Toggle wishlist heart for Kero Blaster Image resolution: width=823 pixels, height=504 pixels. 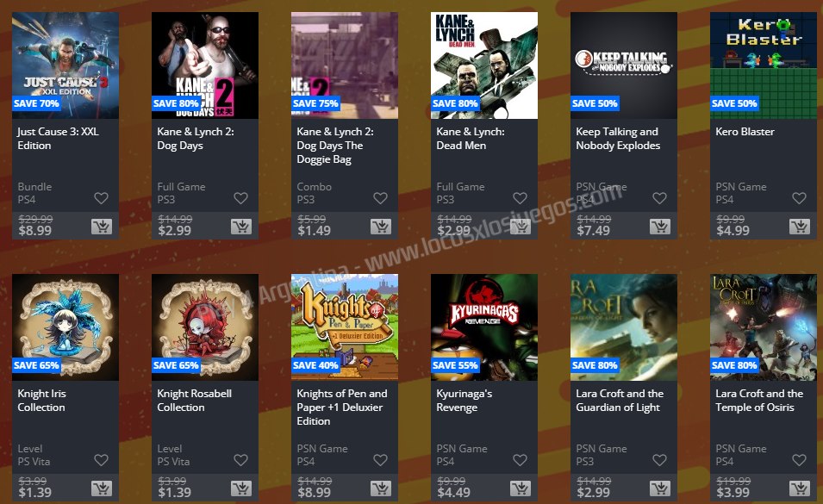(800, 197)
